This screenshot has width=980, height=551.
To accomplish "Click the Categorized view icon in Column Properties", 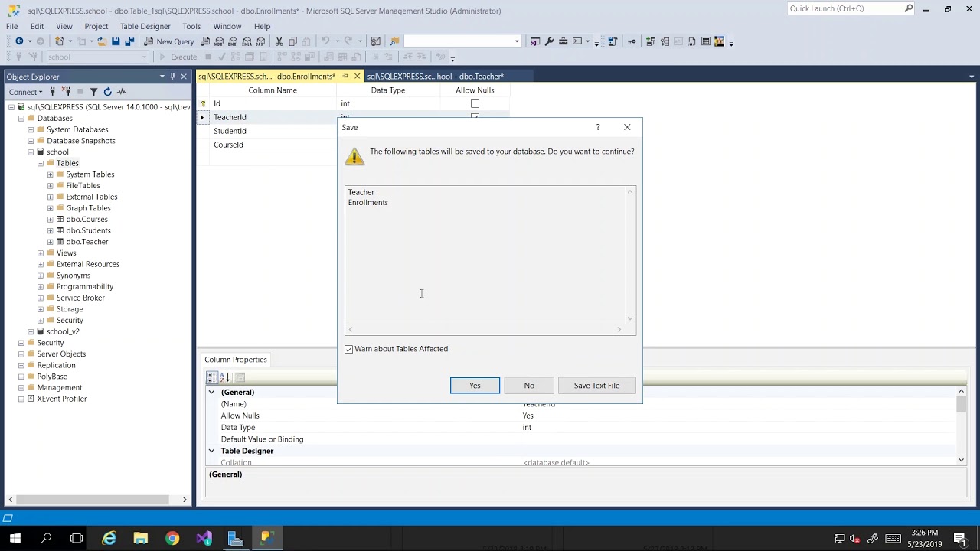I will click(212, 377).
